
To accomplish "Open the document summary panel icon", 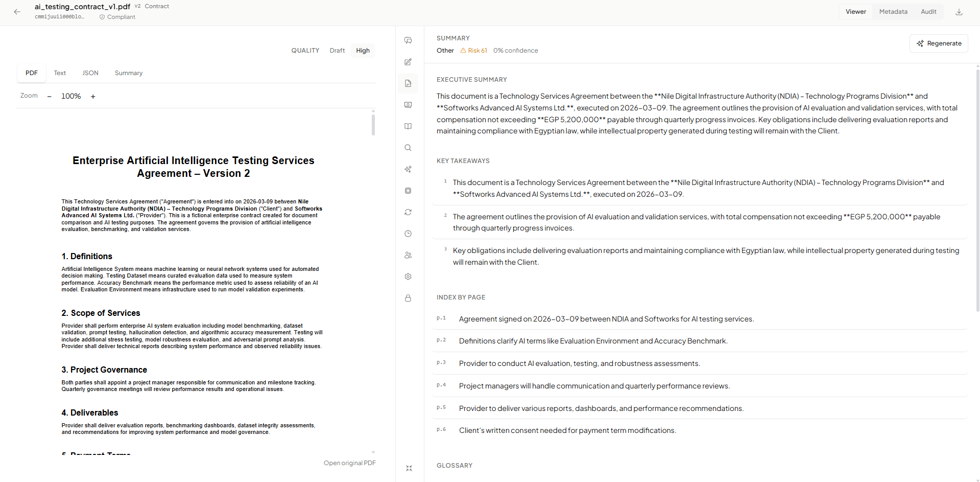I will pyautogui.click(x=408, y=83).
